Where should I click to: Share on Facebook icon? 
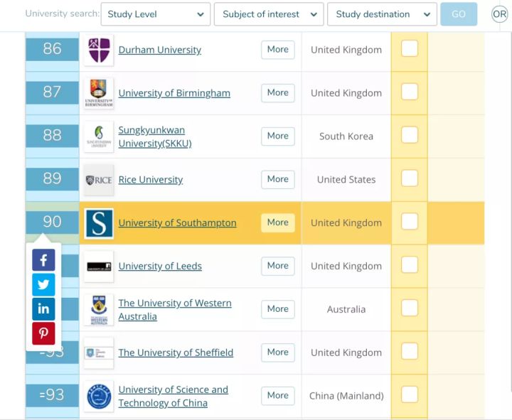tap(43, 260)
